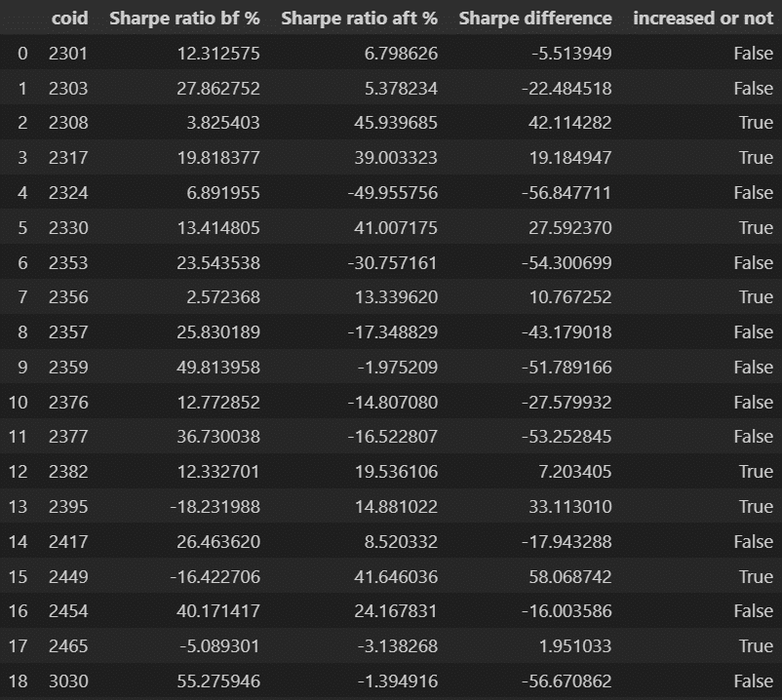The image size is (782, 700).
Task: Click the Sharpe aft value 45.939685
Action: 389,123
